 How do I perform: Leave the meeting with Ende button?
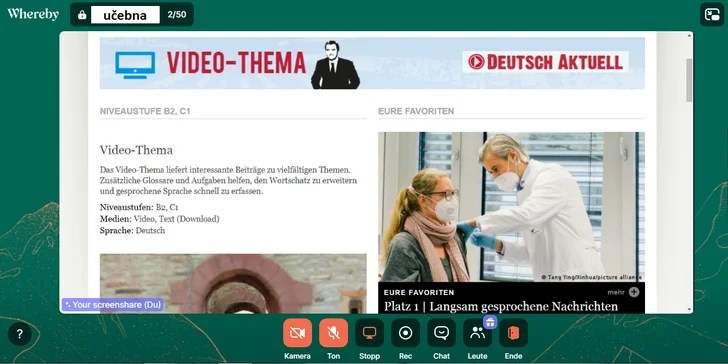(x=513, y=333)
